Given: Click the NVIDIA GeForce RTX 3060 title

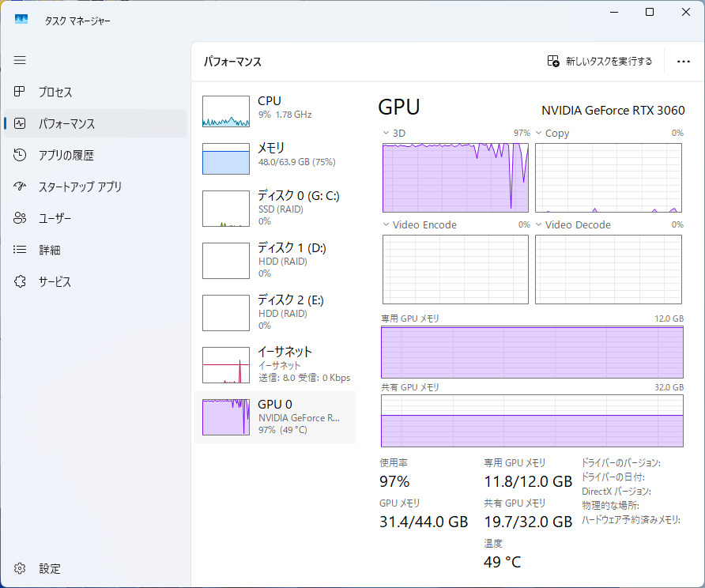Looking at the screenshot, I should coord(613,110).
